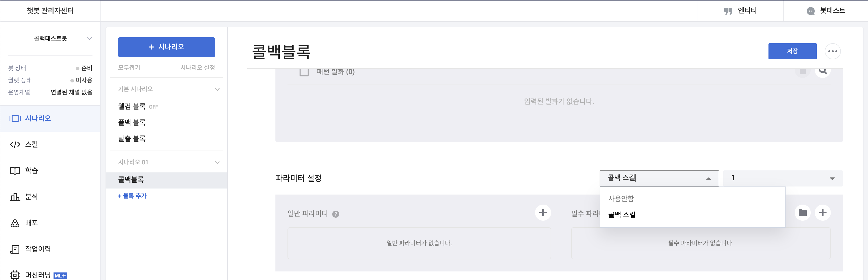
Task: Collapse the 기본 시나리오 section
Action: (217, 89)
